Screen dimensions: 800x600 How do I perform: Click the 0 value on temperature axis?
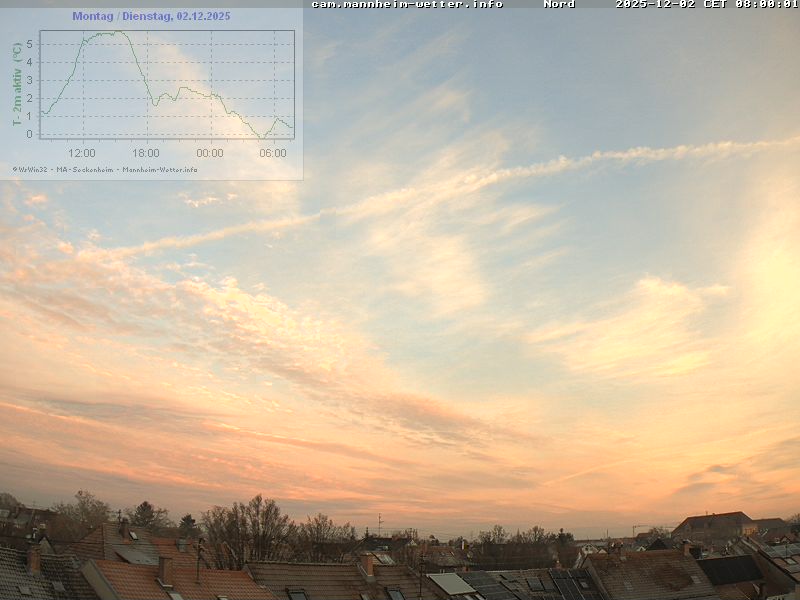30,134
